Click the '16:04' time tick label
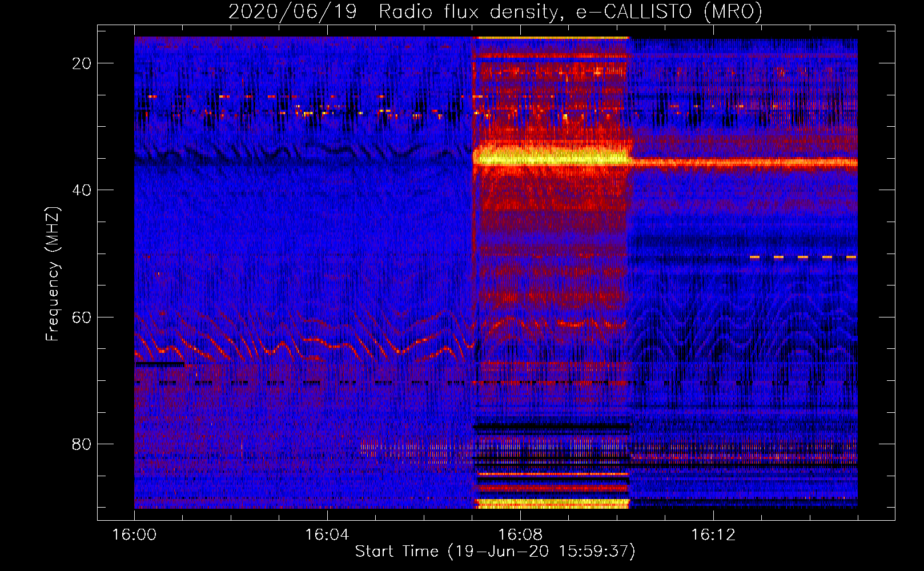This screenshot has width=924, height=571. pos(327,534)
